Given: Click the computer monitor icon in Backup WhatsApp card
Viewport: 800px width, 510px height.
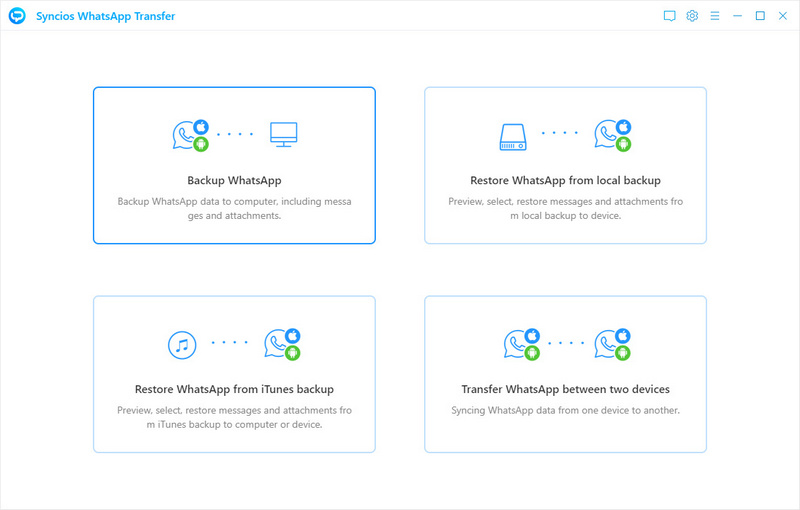Looking at the screenshot, I should [284, 135].
